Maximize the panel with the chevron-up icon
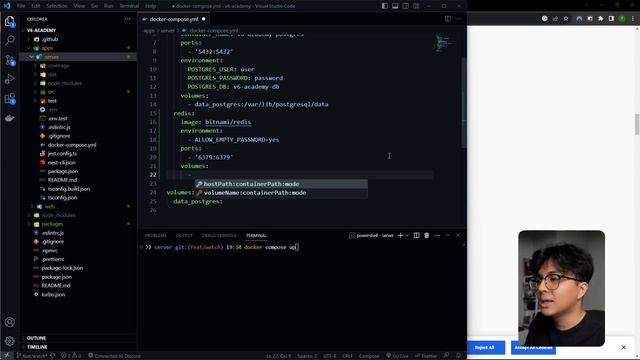Image resolution: width=640 pixels, height=360 pixels. [x=447, y=236]
